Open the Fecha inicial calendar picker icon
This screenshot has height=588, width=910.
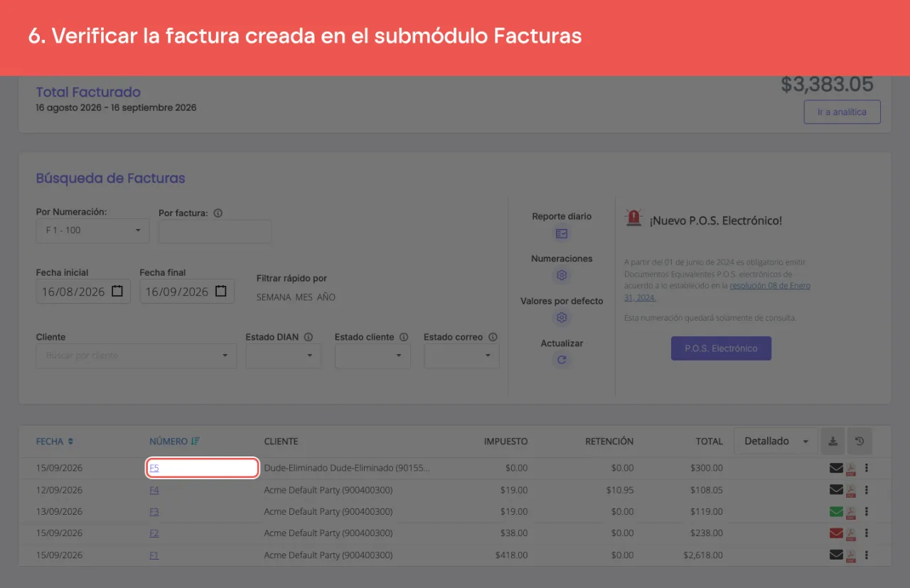[117, 292]
